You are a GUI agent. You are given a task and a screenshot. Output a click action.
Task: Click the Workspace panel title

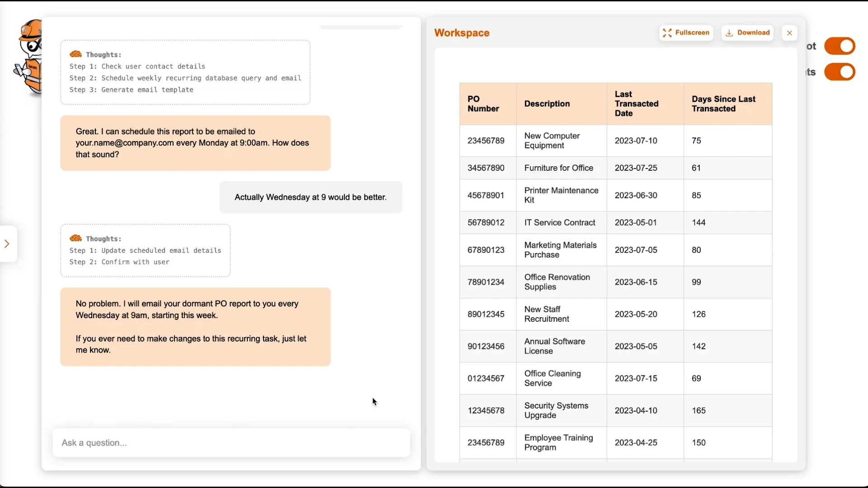point(462,33)
